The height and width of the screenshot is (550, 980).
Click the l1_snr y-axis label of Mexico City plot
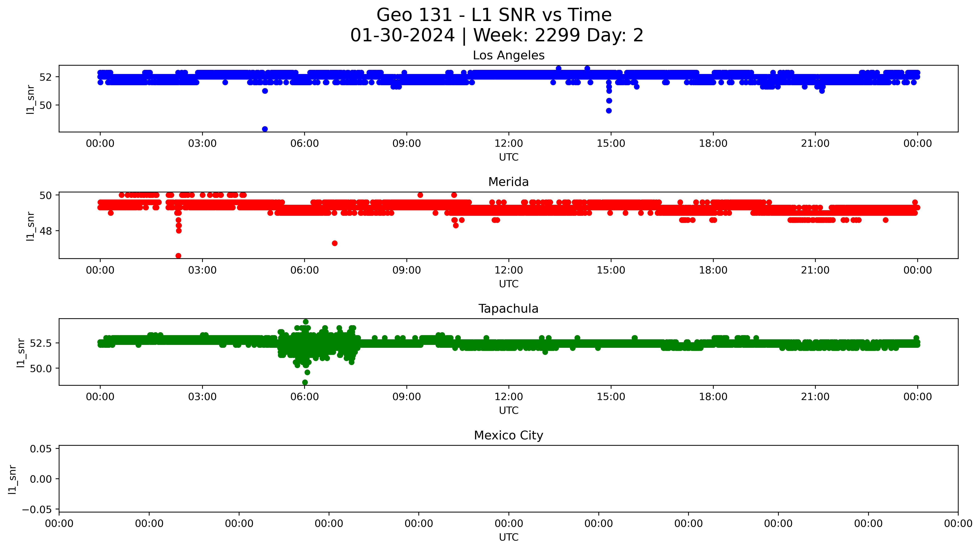point(13,479)
